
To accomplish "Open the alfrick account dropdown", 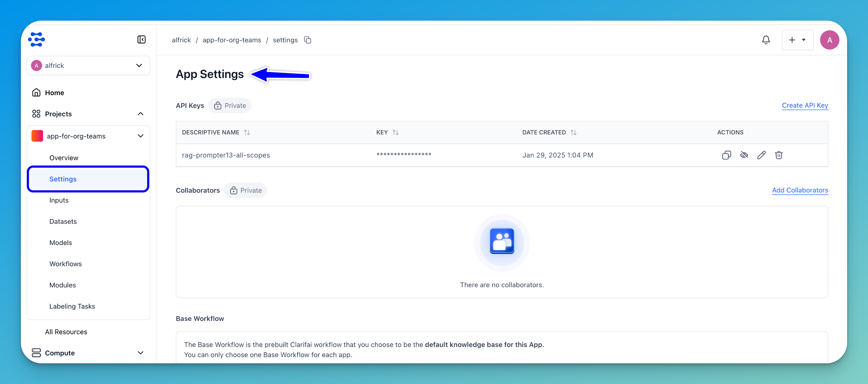I will 88,66.
